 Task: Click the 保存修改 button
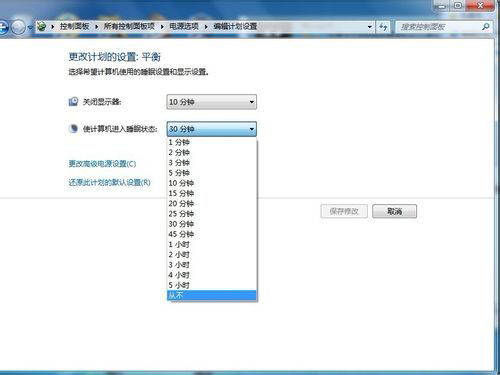[344, 211]
